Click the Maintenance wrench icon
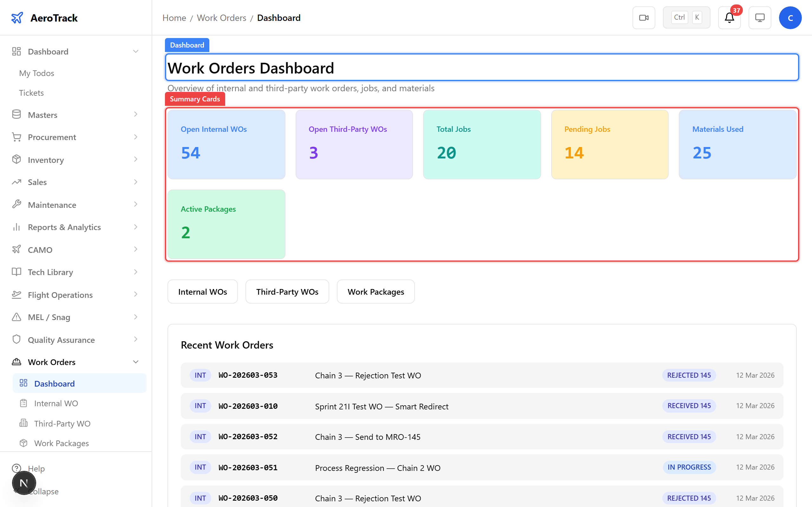The width and height of the screenshot is (812, 507). pos(16,204)
